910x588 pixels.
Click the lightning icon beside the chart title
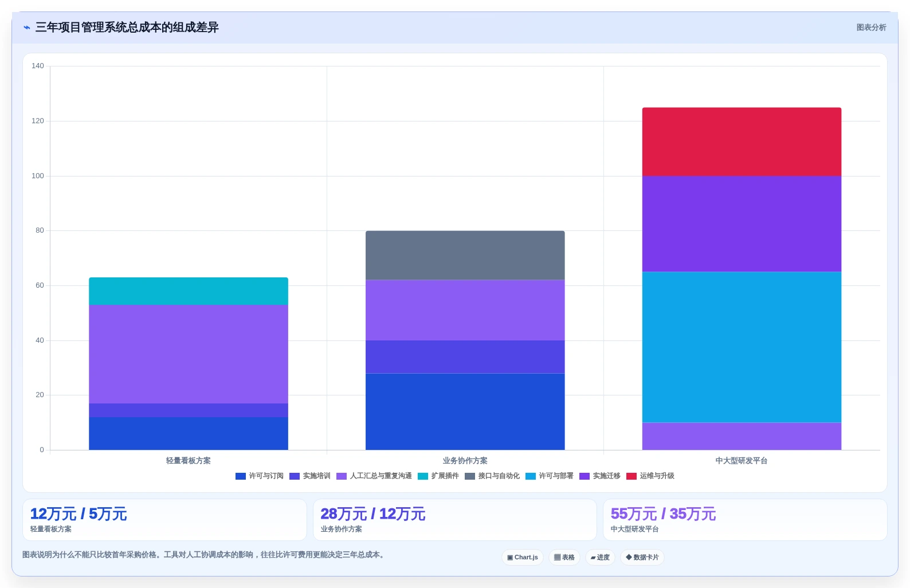pyautogui.click(x=27, y=28)
